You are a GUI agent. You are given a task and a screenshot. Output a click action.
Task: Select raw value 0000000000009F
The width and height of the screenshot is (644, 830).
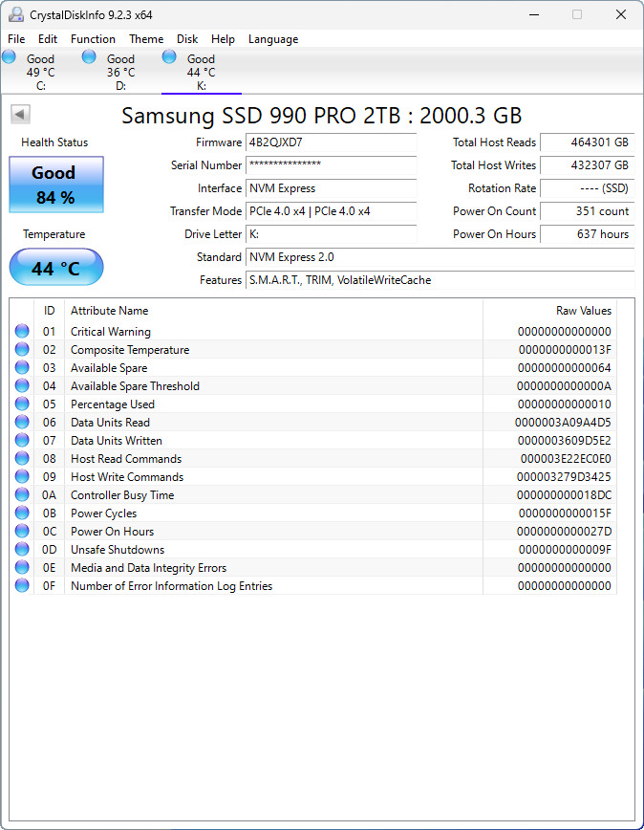[x=565, y=550]
